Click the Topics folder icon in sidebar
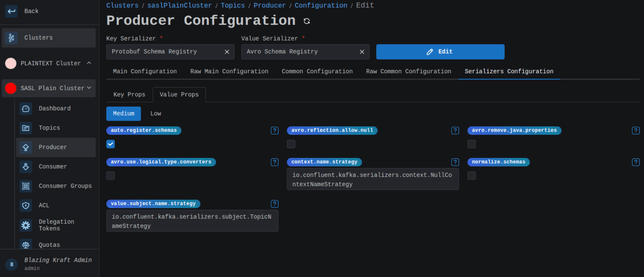 click(x=26, y=128)
